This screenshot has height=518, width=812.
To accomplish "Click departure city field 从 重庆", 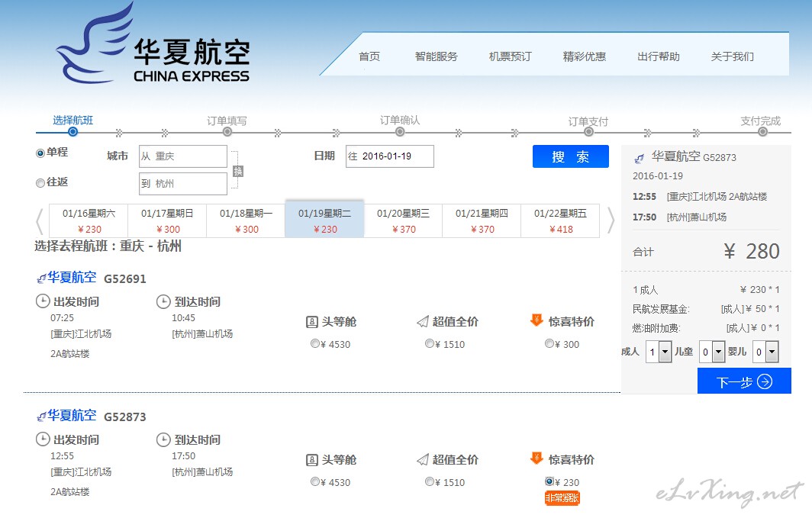I will coord(183,156).
